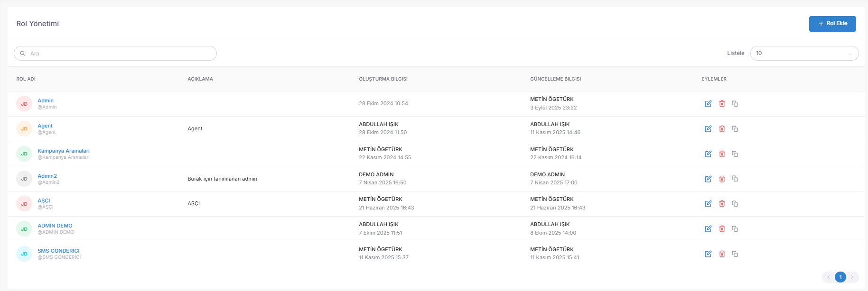Open the Listele page size dropdown
868x291 pixels.
[804, 53]
